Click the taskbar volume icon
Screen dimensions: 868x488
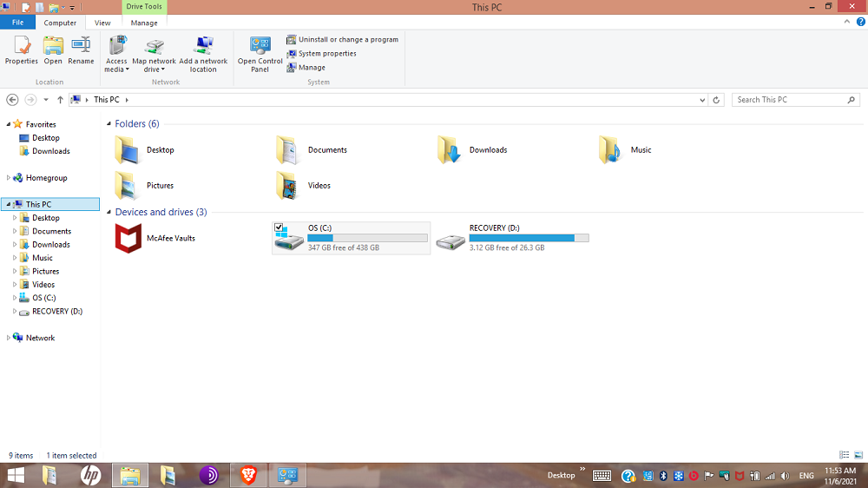(x=785, y=476)
